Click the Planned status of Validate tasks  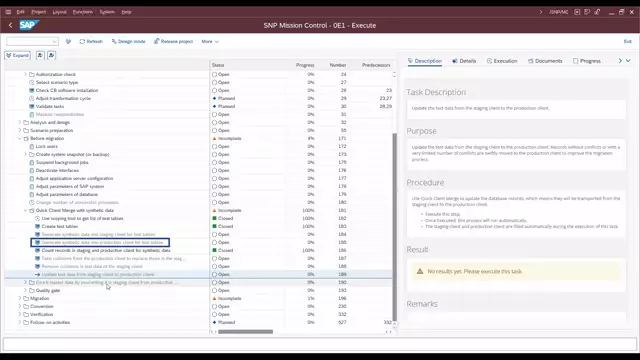pyautogui.click(x=223, y=106)
